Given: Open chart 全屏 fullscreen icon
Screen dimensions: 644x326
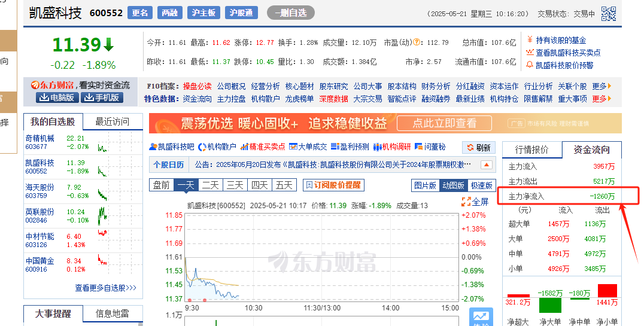Looking at the screenshot, I should point(475,202).
